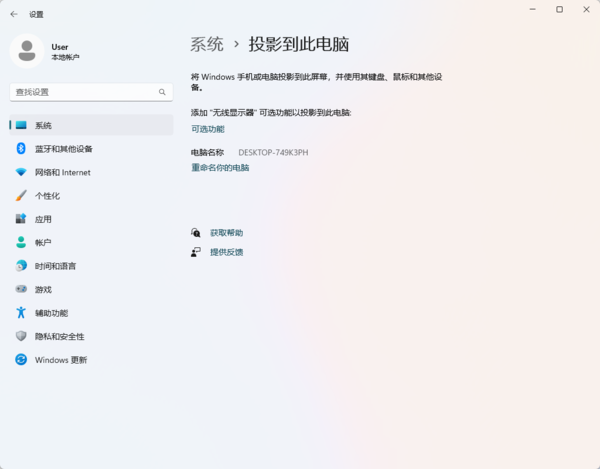Click the Windows 更新 sync icon
Viewport: 600px width, 469px height.
[x=21, y=360]
